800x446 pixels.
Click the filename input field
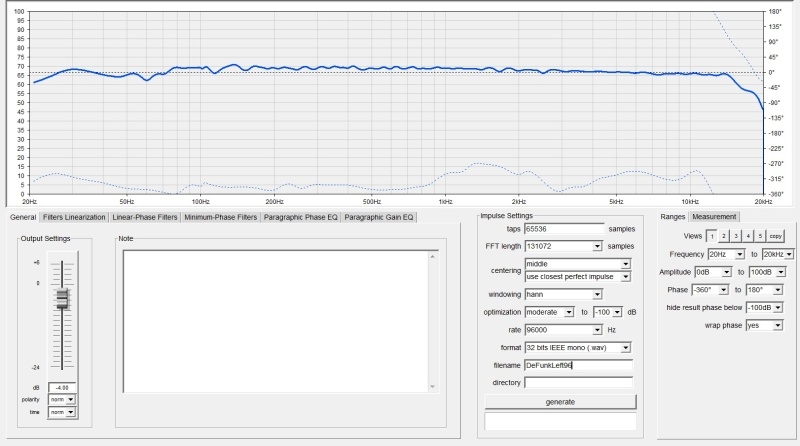578,364
